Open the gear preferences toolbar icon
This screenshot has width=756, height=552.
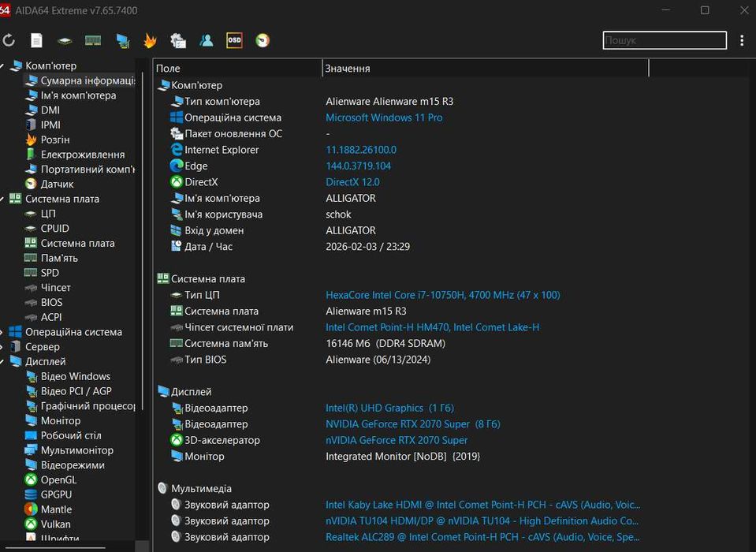pyautogui.click(x=178, y=40)
